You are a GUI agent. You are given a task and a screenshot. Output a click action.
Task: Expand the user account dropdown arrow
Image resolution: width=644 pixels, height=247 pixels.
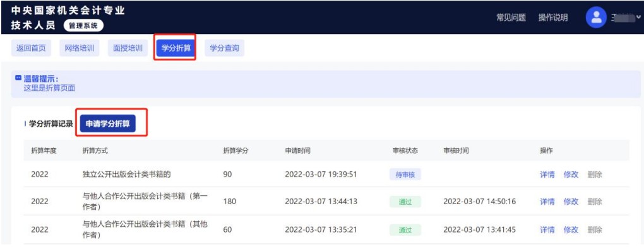[639, 17]
